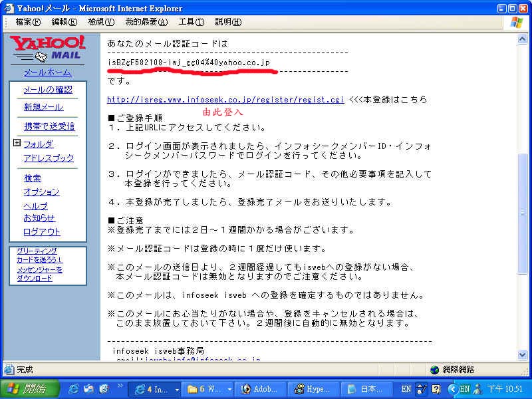532x399 pixels.
Task: Click the Internet Explorer title bar icon
Action: 9,8
